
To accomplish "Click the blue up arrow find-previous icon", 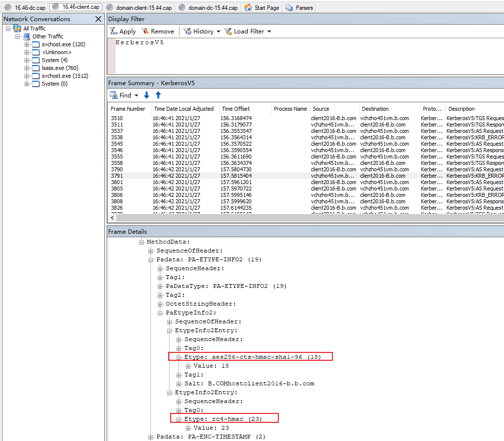I will point(158,95).
